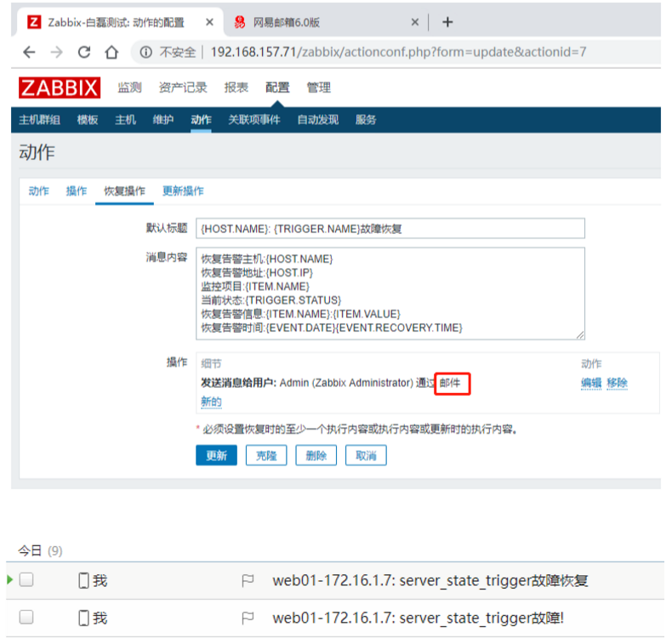The width and height of the screenshot is (672, 644).
Task: Go to 服务 submenu
Action: coord(366,120)
